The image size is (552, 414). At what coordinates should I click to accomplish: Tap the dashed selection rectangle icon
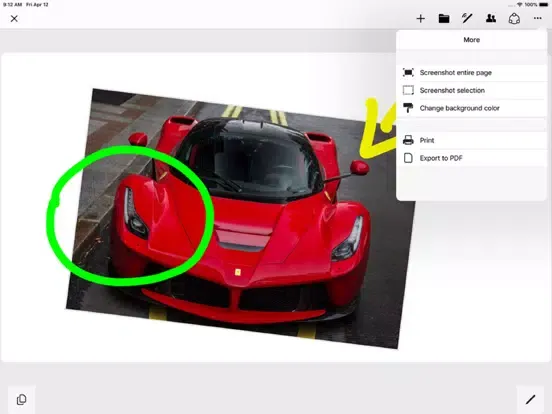[408, 90]
